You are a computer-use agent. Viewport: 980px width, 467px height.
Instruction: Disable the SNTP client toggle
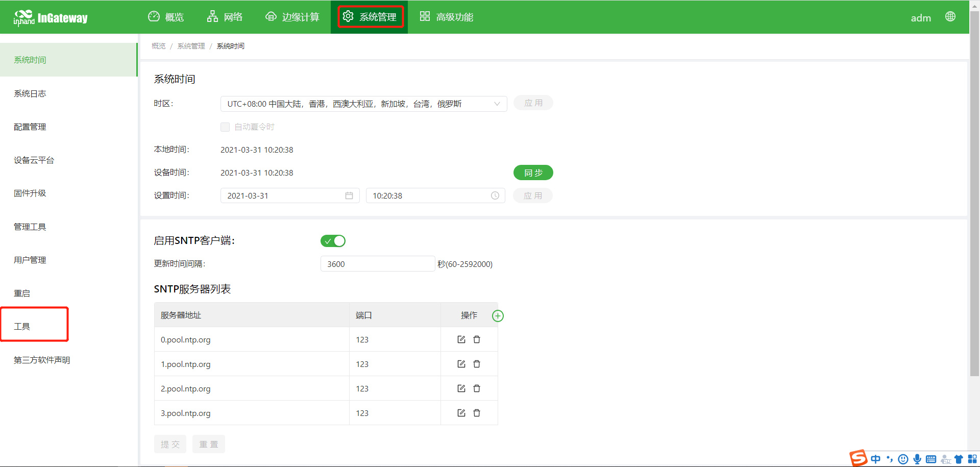(x=333, y=241)
